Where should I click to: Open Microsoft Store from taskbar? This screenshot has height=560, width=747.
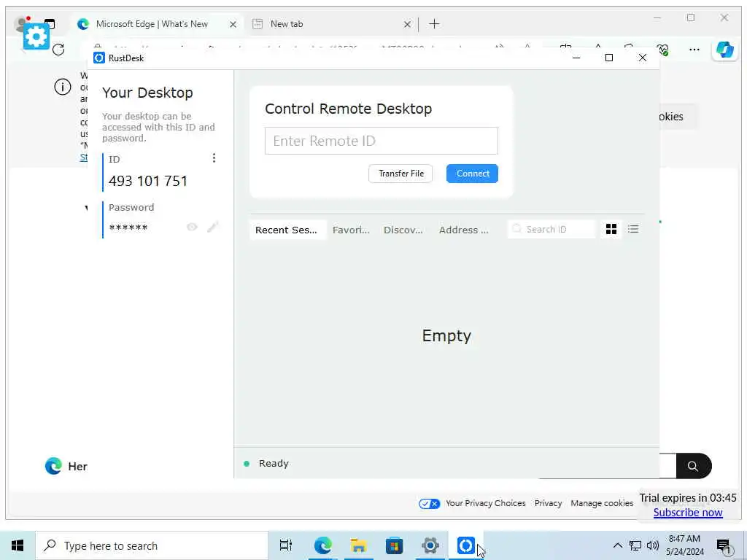click(394, 545)
